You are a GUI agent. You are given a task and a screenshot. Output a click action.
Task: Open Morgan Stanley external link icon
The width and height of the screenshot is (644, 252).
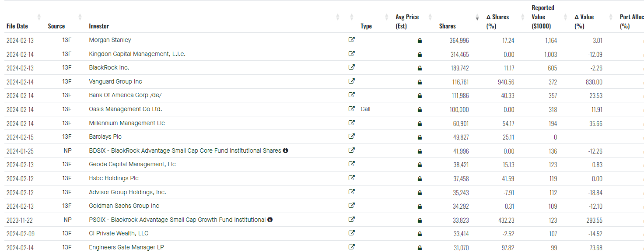tap(351, 40)
